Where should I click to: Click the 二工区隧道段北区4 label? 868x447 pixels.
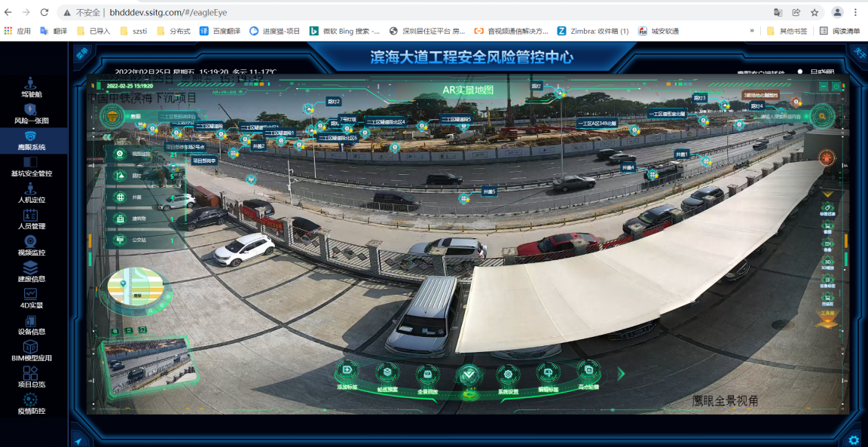point(384,121)
